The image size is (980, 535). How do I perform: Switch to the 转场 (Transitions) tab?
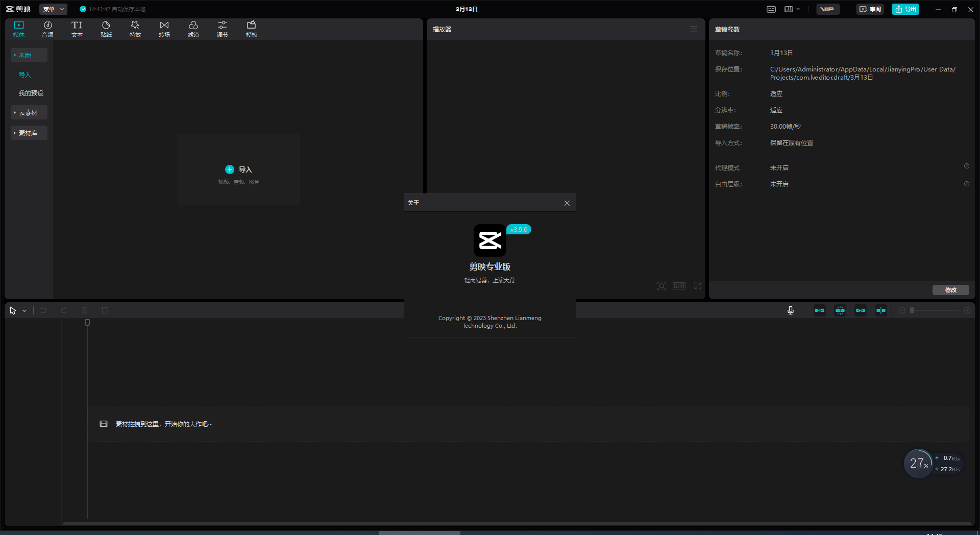164,29
